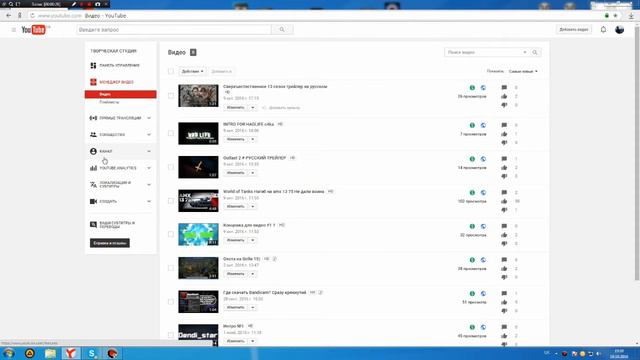The height and width of the screenshot is (360, 640).
Task: Open the Самые новые sort dropdown
Action: pyautogui.click(x=523, y=71)
